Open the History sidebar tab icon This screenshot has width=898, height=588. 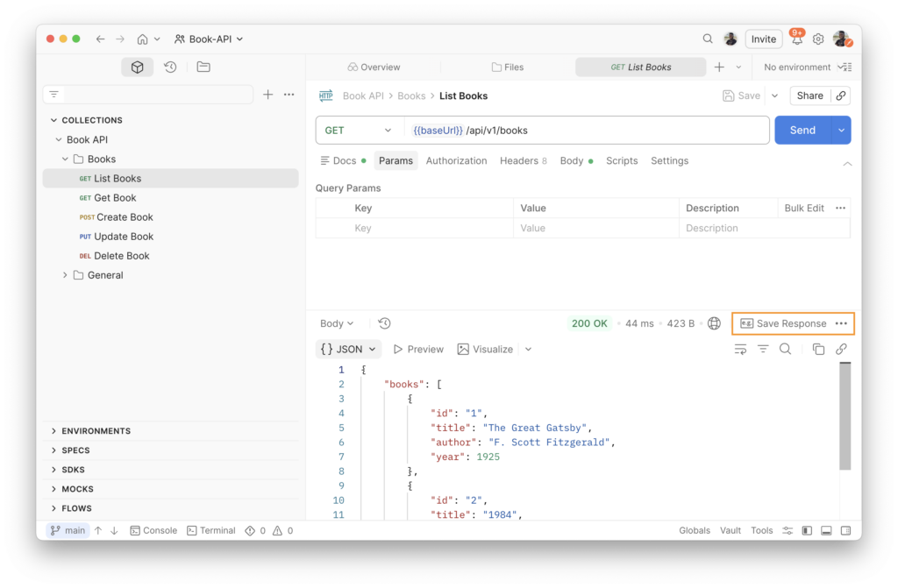170,67
